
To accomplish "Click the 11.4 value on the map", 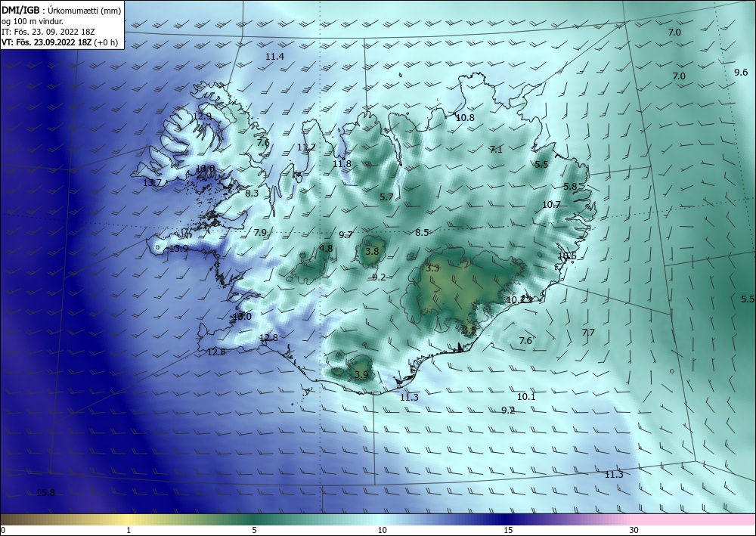I will [275, 57].
